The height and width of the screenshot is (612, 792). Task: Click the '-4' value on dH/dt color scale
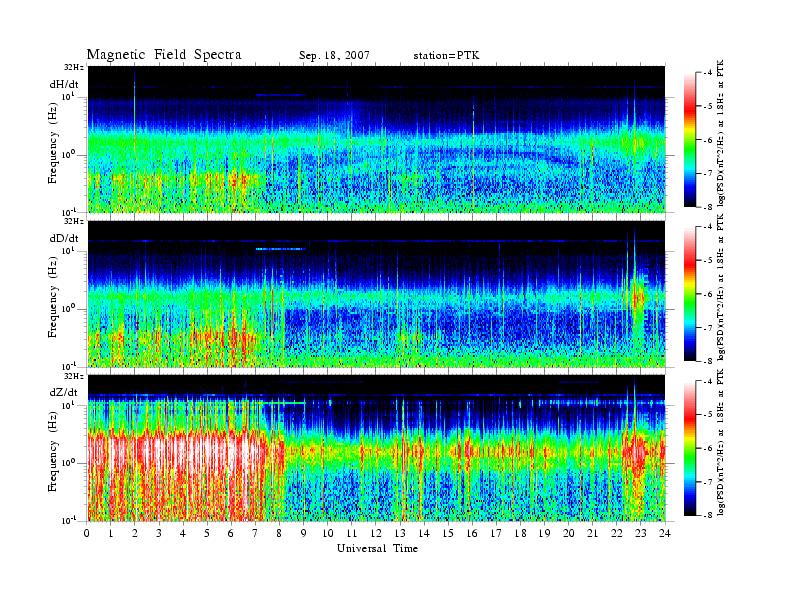pyautogui.click(x=708, y=73)
